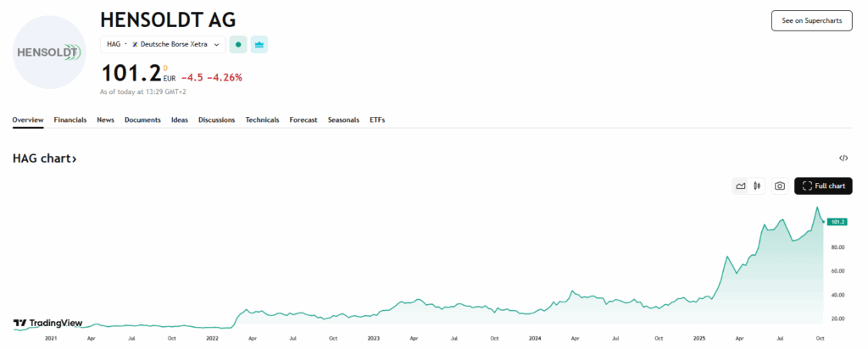Image resolution: width=868 pixels, height=349 pixels.
Task: Click the HENSOLDT company logo
Action: (x=49, y=53)
